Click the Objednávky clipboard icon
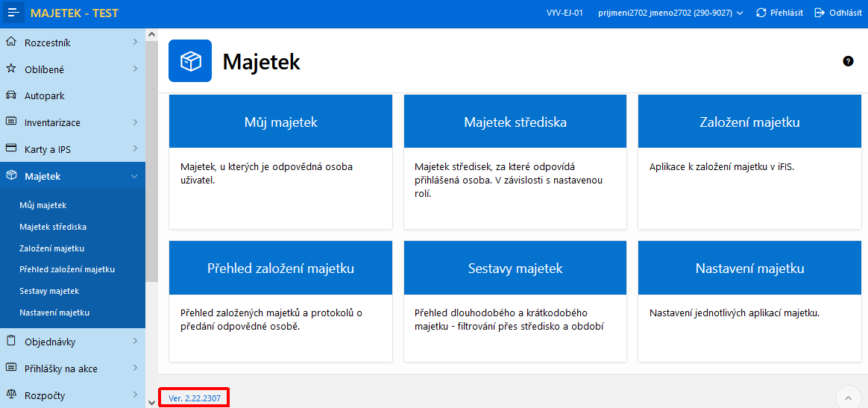The width and height of the screenshot is (868, 408). pyautogui.click(x=10, y=341)
